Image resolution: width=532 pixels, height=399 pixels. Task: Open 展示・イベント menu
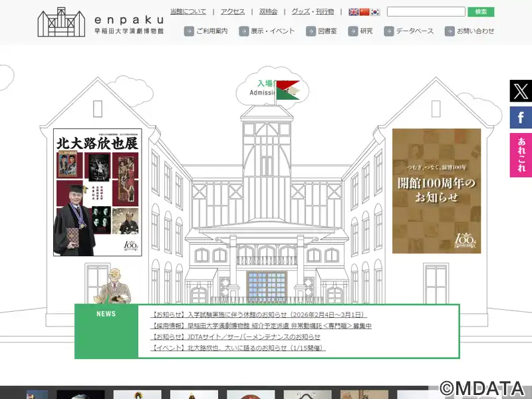(273, 31)
